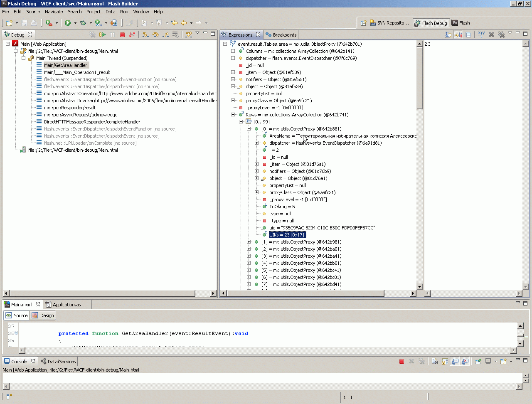Terminate the debug session in Debug view
532x404 pixels.
pos(122,34)
